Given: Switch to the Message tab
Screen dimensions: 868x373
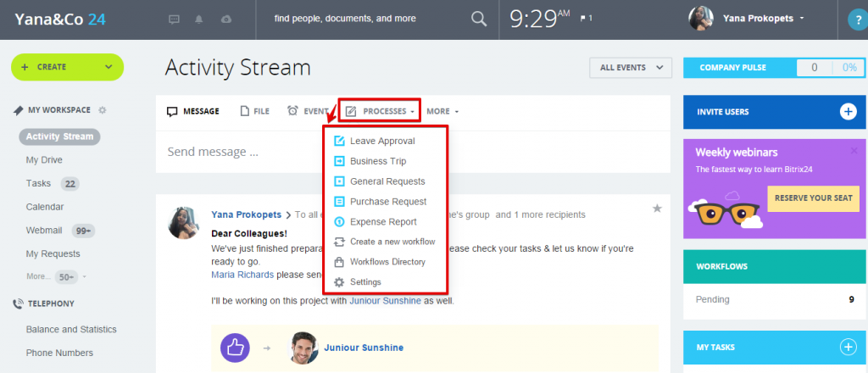Looking at the screenshot, I should [192, 111].
